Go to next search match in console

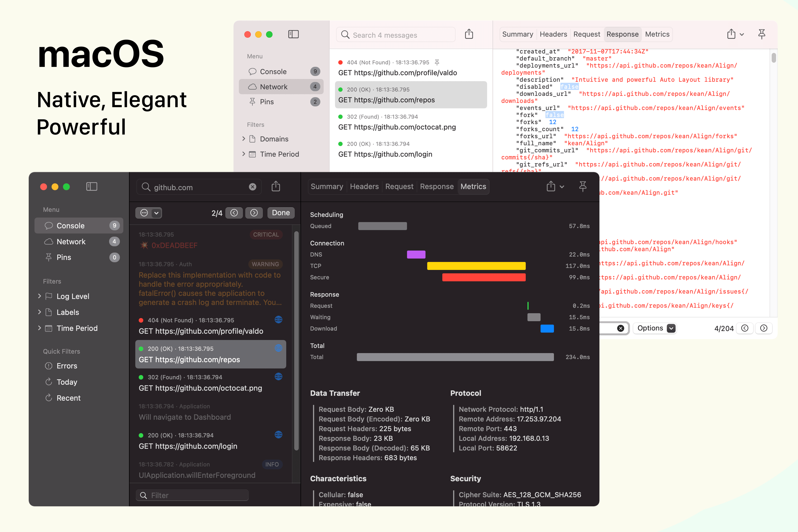click(x=254, y=213)
